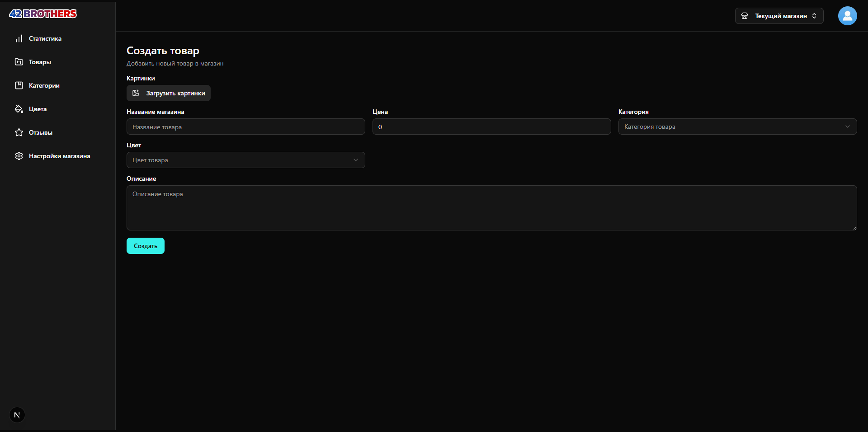Click the Next.js dev tools badge
Image resolution: width=868 pixels, height=432 pixels.
pos(17,415)
